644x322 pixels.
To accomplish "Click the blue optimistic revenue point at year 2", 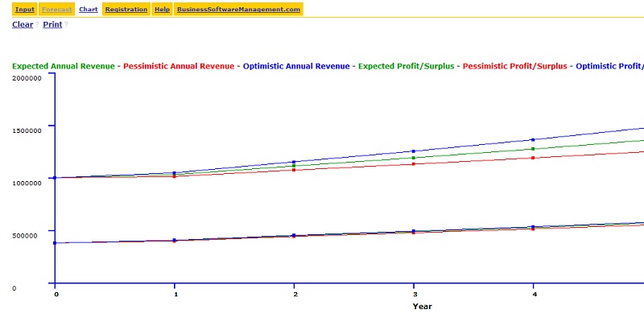I will point(294,162).
